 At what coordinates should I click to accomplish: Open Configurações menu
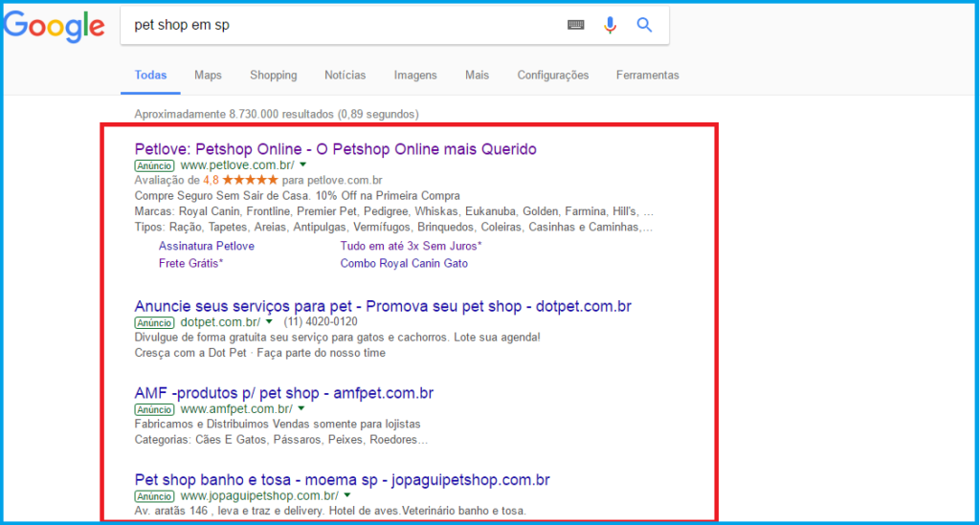[x=552, y=75]
